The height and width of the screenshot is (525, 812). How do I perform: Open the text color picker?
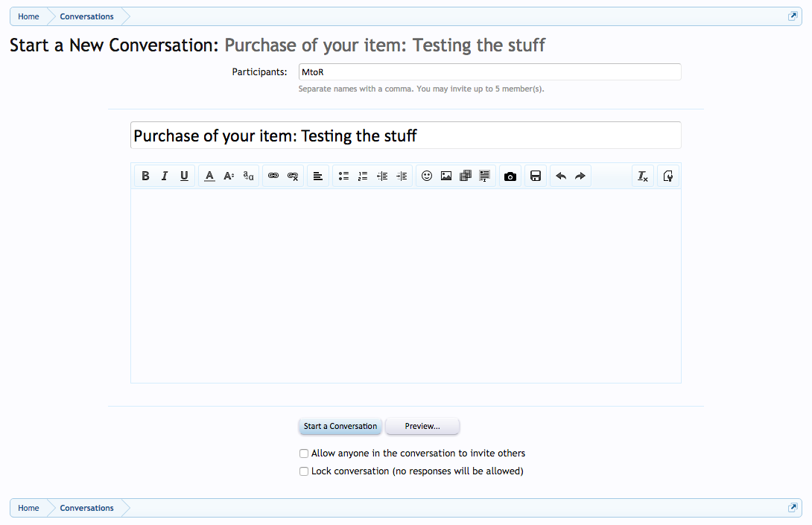click(209, 176)
